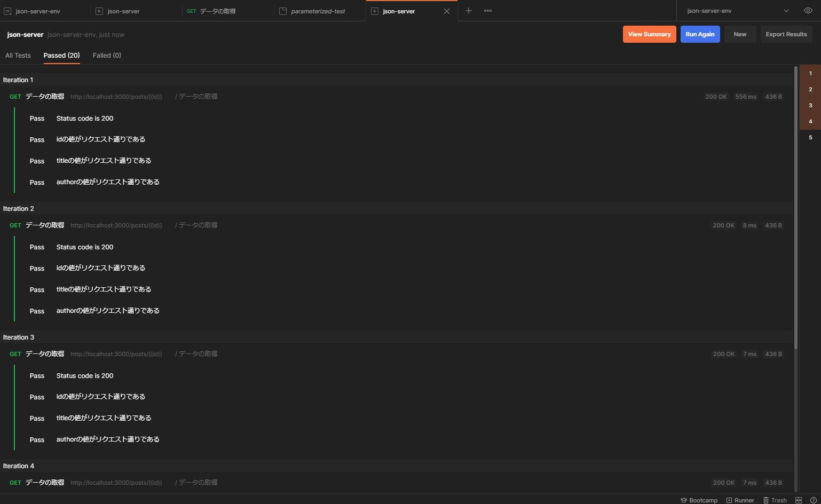Open the データの取得 request under Iteration 2
Viewport: 821px width, 504px height.
coord(45,225)
